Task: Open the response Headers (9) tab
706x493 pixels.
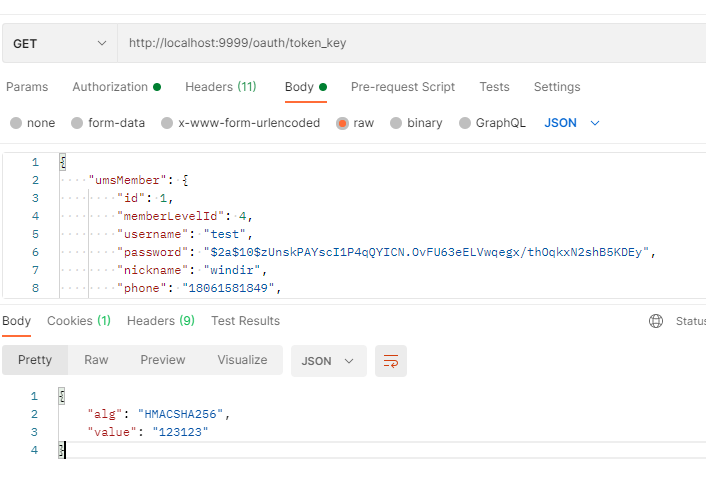Action: pos(161,321)
